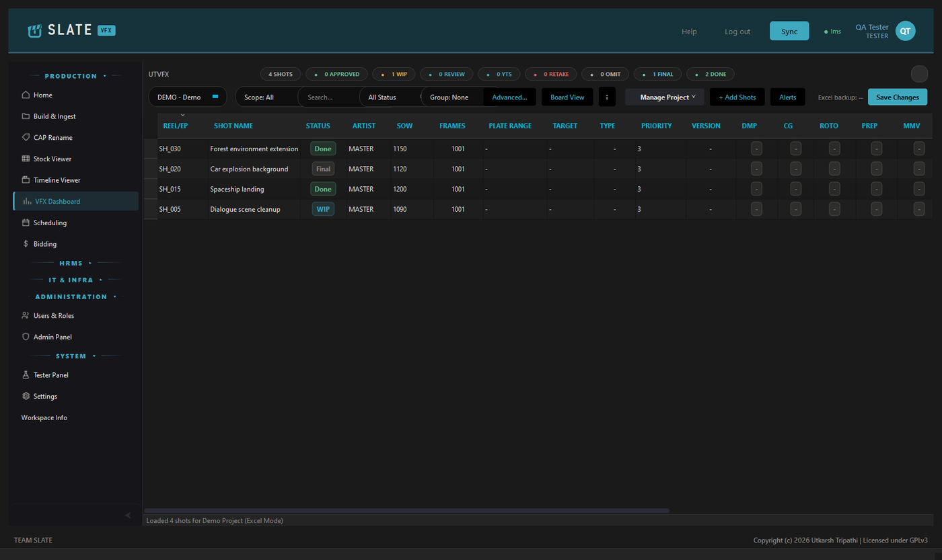This screenshot has width=942, height=560.
Task: Toggle ROTO box for SH_015 row
Action: tap(834, 189)
